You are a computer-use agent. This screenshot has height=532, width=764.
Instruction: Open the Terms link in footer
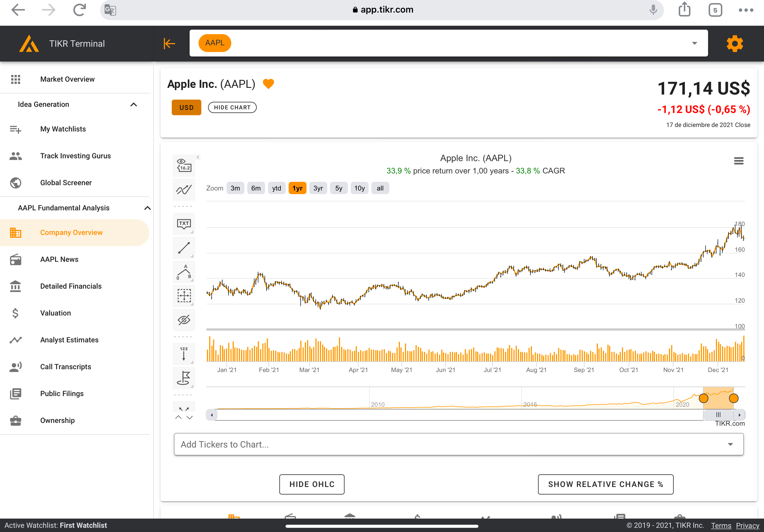point(721,525)
